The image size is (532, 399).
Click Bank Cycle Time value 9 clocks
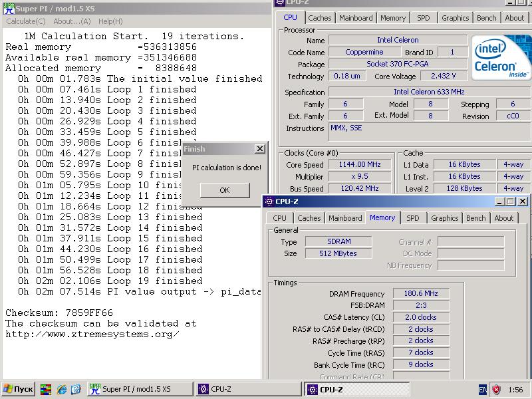pos(421,364)
